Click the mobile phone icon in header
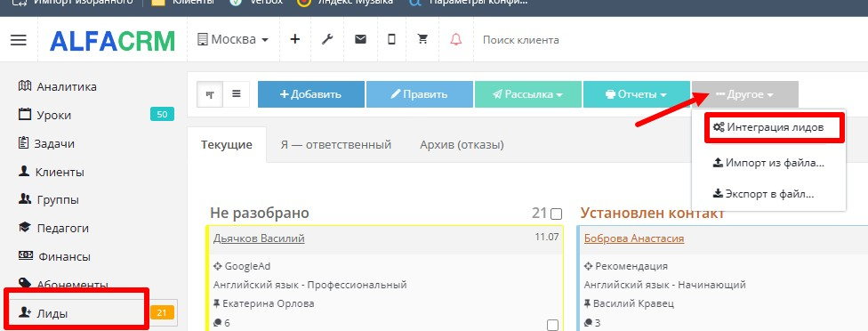 click(391, 39)
